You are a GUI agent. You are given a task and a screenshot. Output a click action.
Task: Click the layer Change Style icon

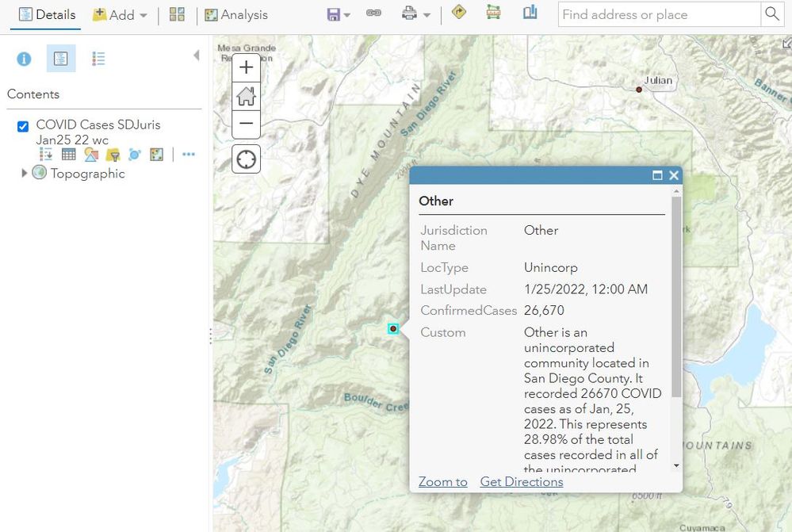point(91,155)
